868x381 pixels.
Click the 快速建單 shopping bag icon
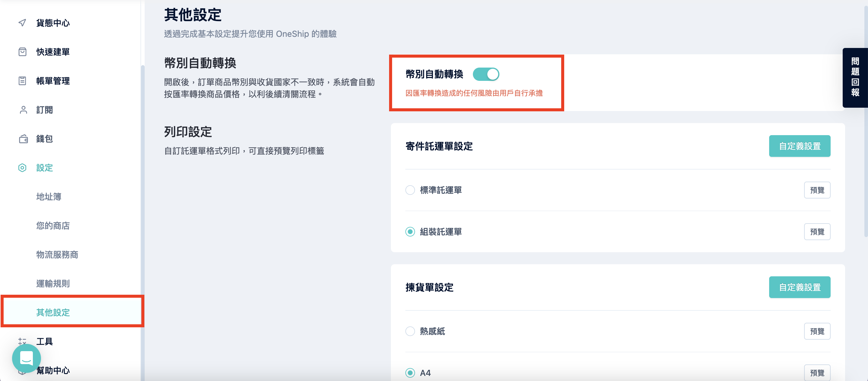tap(22, 52)
